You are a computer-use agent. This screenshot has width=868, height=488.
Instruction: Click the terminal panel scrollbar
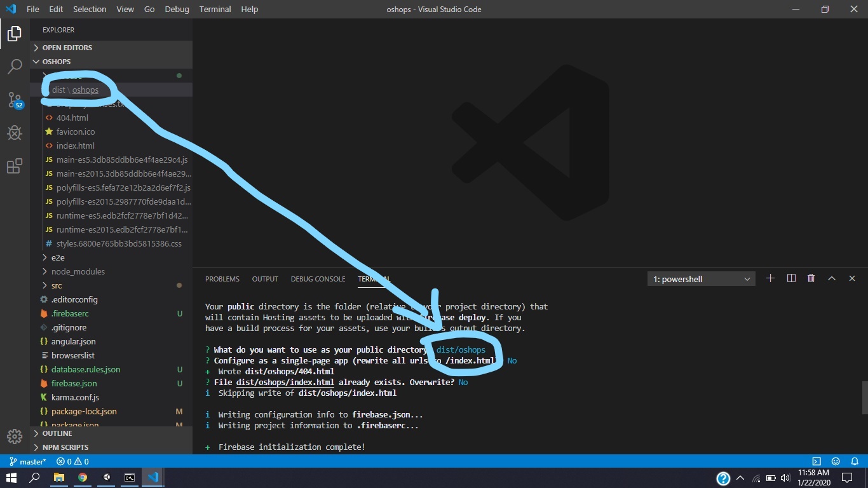(x=864, y=398)
